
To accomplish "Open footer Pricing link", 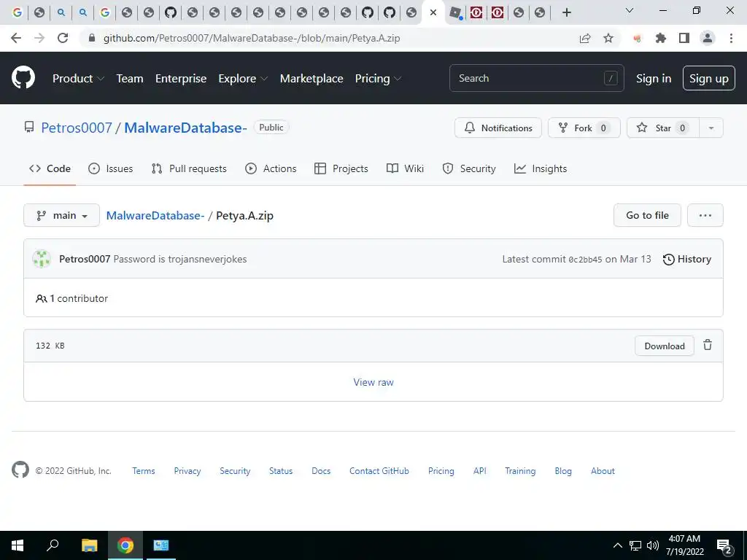I will click(x=441, y=470).
